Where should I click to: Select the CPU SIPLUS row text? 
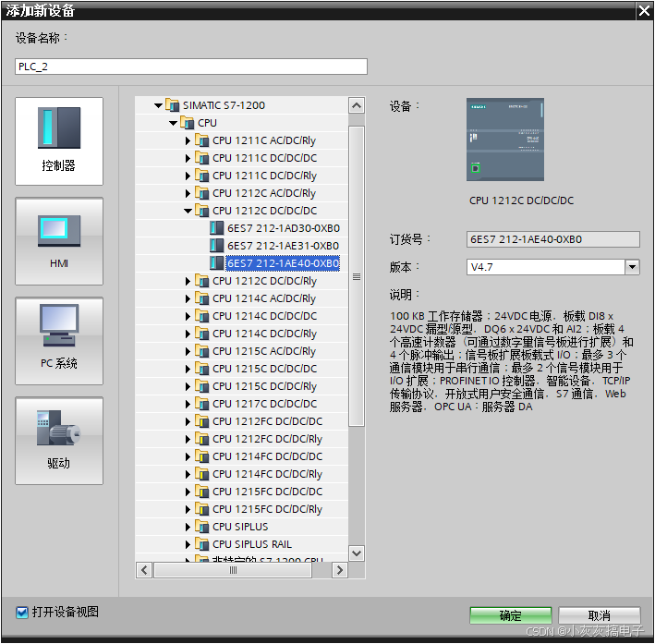(x=240, y=527)
